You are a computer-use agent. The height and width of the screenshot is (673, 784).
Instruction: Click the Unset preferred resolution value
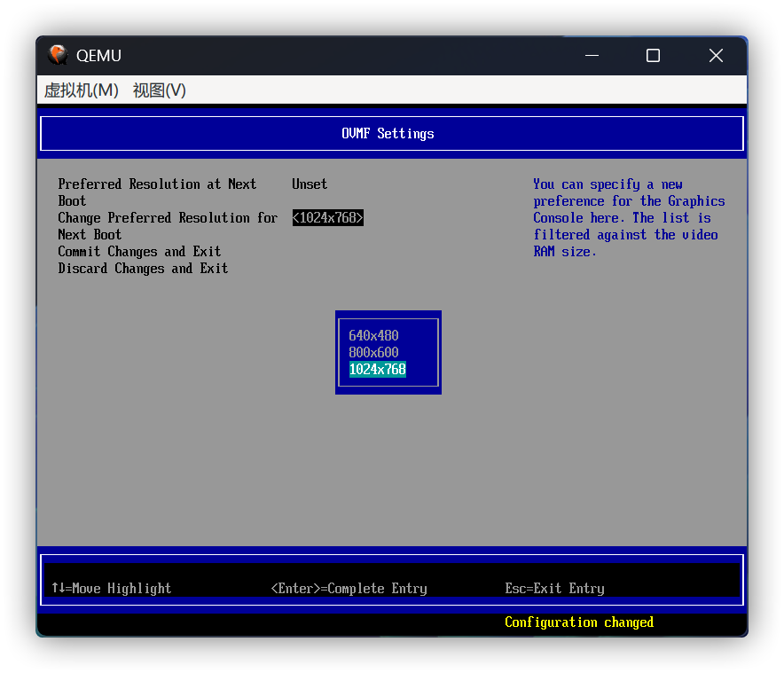[310, 184]
